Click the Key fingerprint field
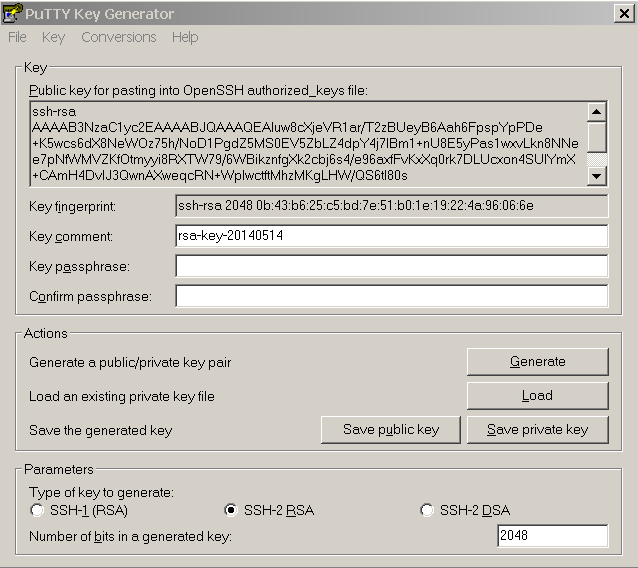Viewport: 638px width, 568px height. [391, 206]
